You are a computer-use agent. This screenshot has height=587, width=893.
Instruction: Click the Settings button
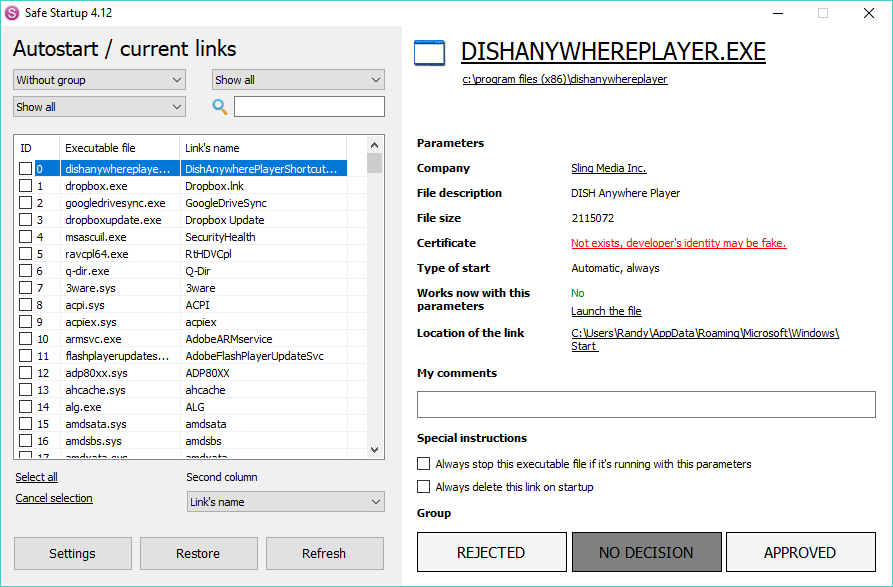(x=72, y=553)
